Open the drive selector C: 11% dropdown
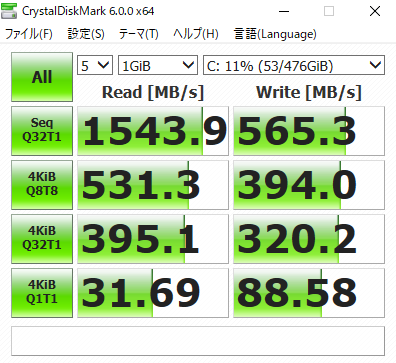Image resolution: width=396 pixels, height=363 pixels. (294, 65)
